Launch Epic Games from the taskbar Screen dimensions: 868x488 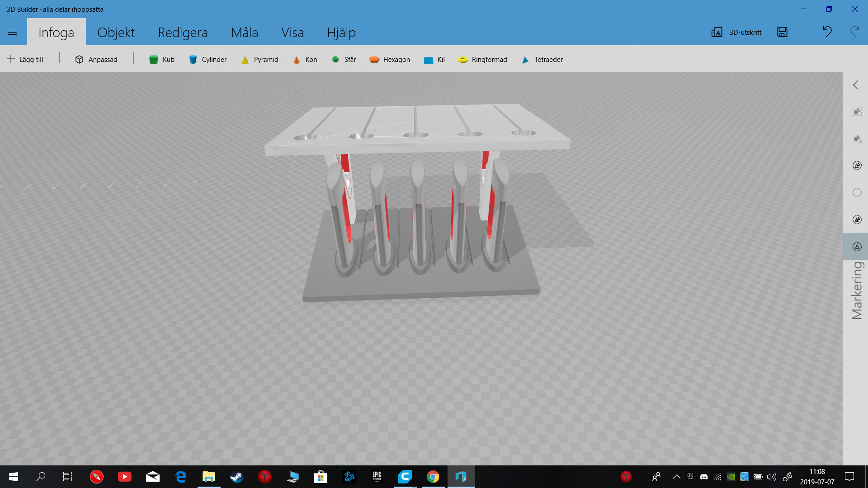[377, 477]
